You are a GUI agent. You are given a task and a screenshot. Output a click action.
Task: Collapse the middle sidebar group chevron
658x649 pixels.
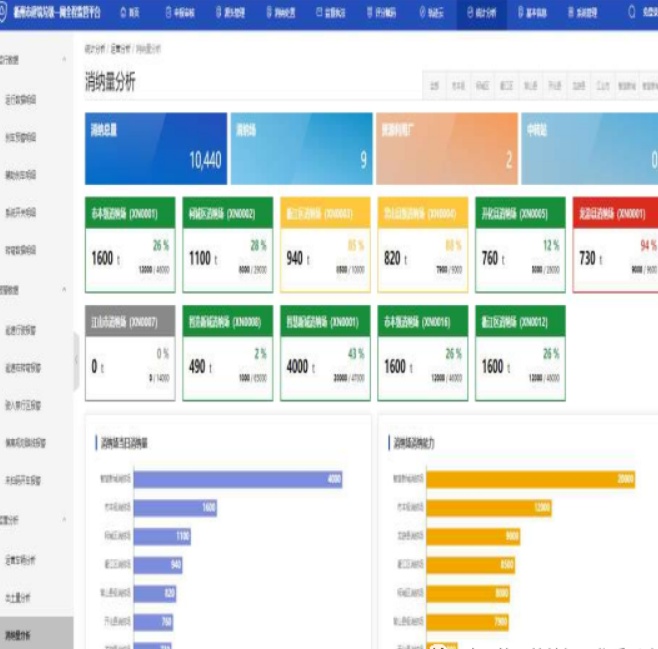(65, 290)
